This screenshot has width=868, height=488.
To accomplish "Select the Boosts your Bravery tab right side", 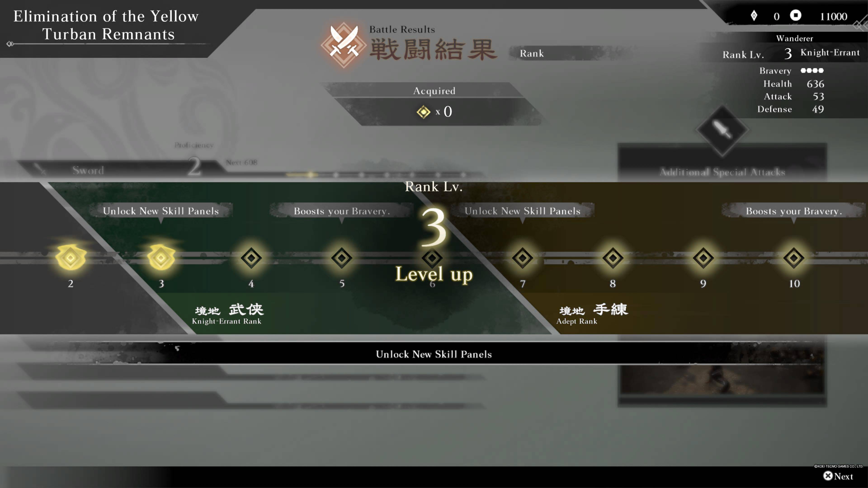I will point(793,210).
